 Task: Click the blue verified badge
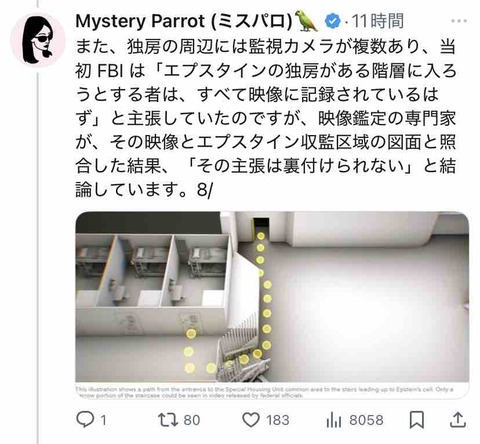(x=333, y=21)
